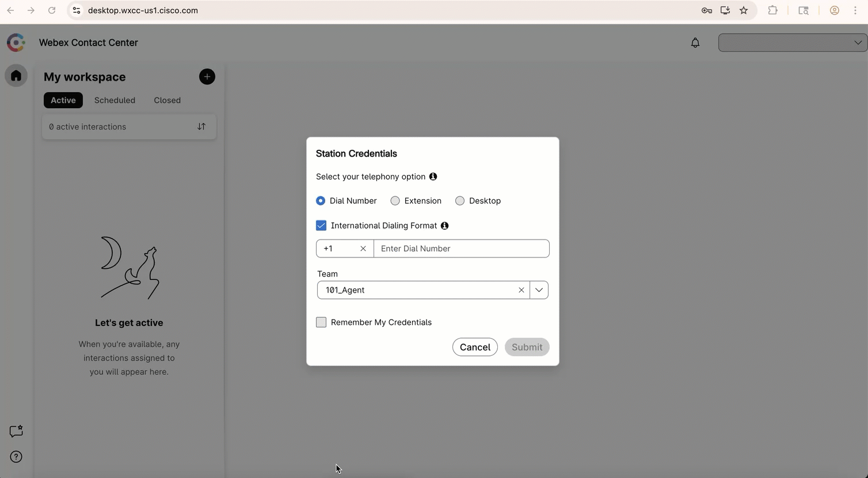Enable Remember My Credentials checkbox

[321, 323]
